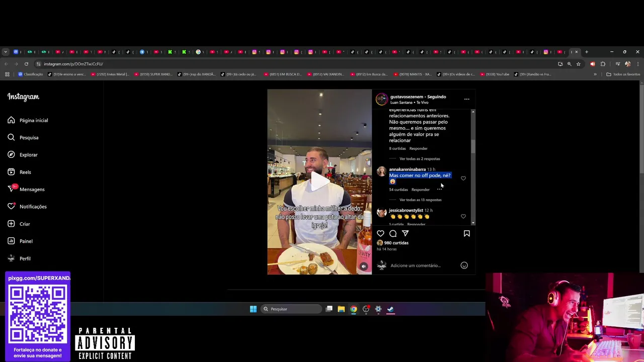Open Task View on the taskbar
The height and width of the screenshot is (362, 644).
click(x=329, y=309)
